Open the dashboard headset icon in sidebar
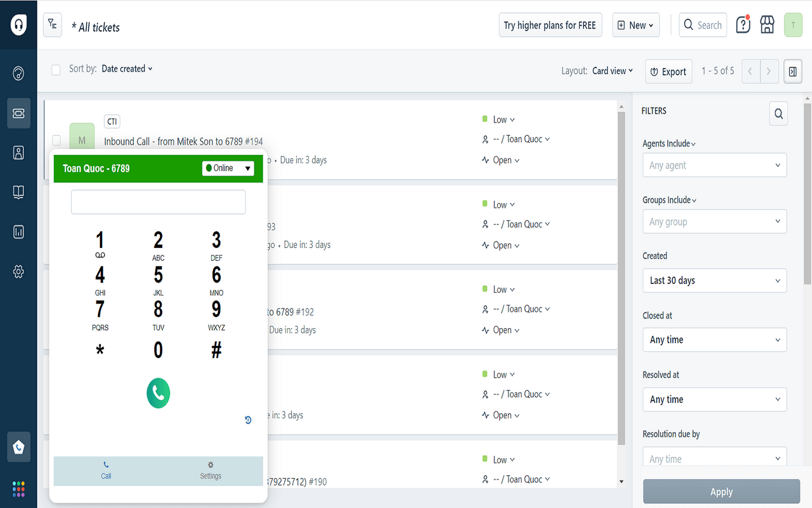This screenshot has width=812, height=508. [19, 74]
